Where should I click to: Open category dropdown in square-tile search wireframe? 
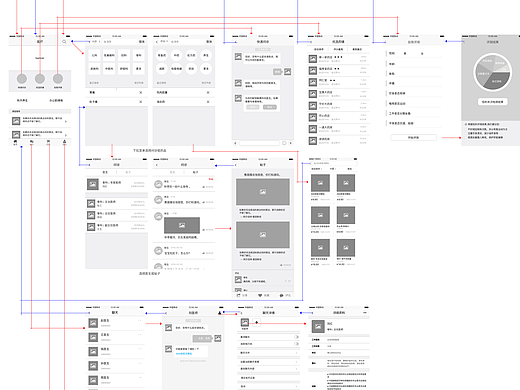point(96,42)
